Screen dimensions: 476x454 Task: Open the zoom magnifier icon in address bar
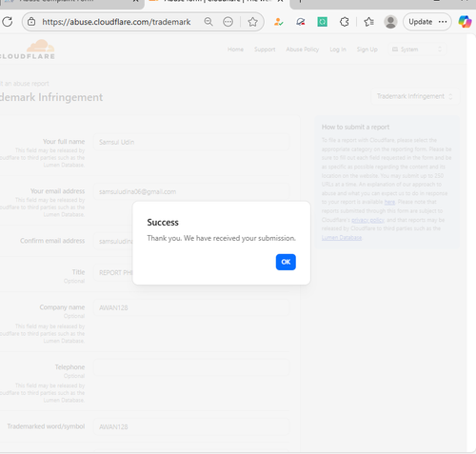coord(208,22)
